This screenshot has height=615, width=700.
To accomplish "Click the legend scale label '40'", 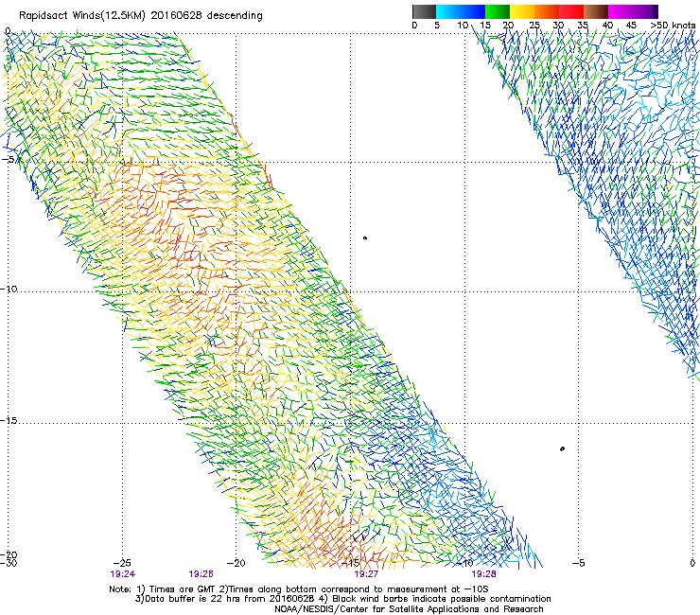I will [x=607, y=25].
